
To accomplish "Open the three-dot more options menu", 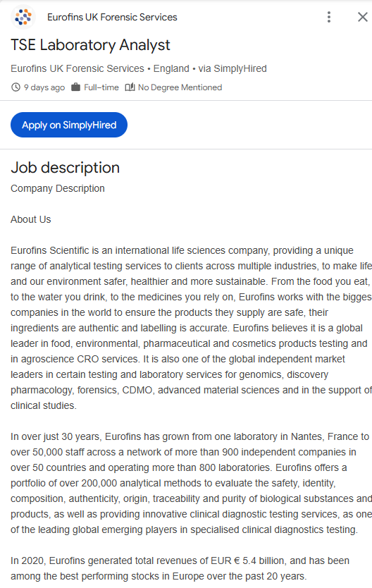I will pyautogui.click(x=329, y=17).
